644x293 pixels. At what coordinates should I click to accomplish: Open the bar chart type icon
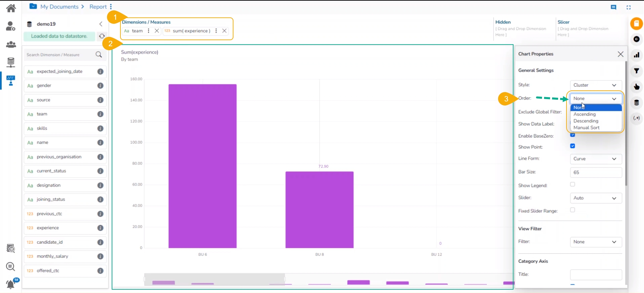click(x=636, y=55)
